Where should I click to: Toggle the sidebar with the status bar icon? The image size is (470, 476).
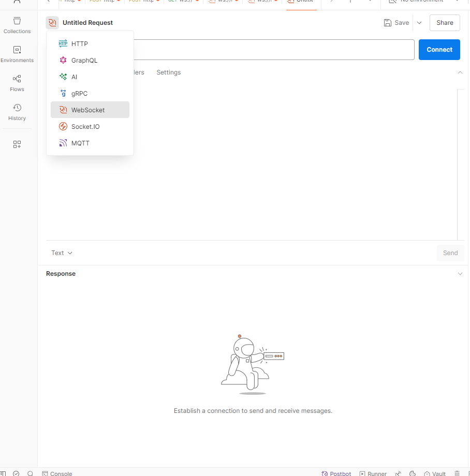pyautogui.click(x=3, y=473)
